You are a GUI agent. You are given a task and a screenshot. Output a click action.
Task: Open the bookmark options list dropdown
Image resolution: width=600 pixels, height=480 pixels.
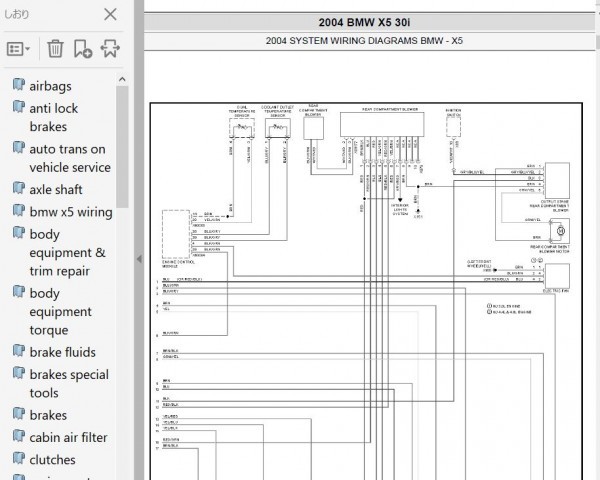[x=18, y=49]
